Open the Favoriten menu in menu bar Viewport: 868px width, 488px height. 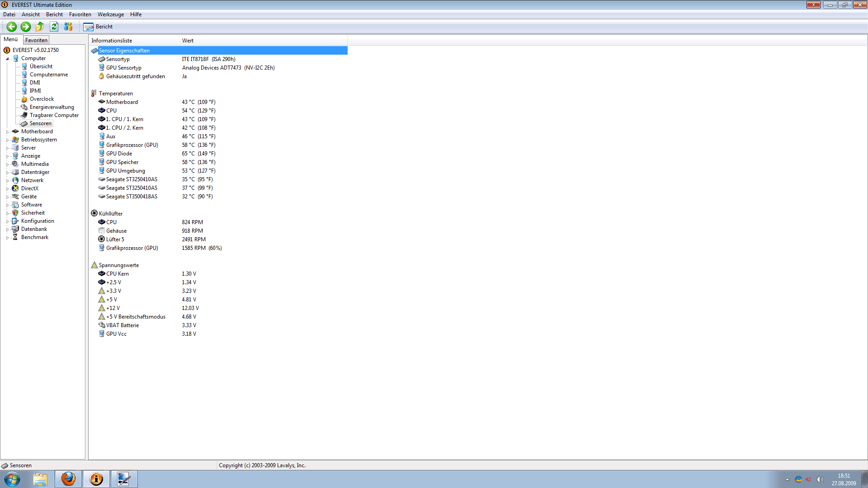click(x=80, y=14)
